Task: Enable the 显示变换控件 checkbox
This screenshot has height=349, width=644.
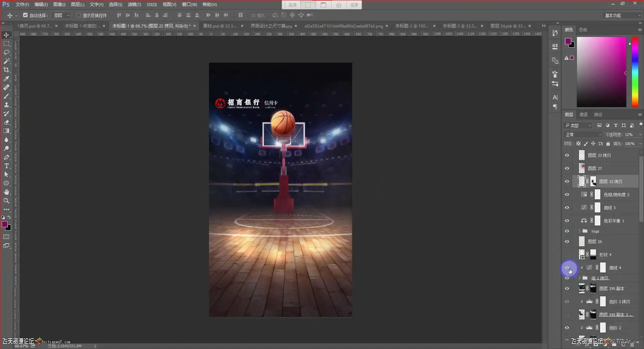Action: pos(78,15)
